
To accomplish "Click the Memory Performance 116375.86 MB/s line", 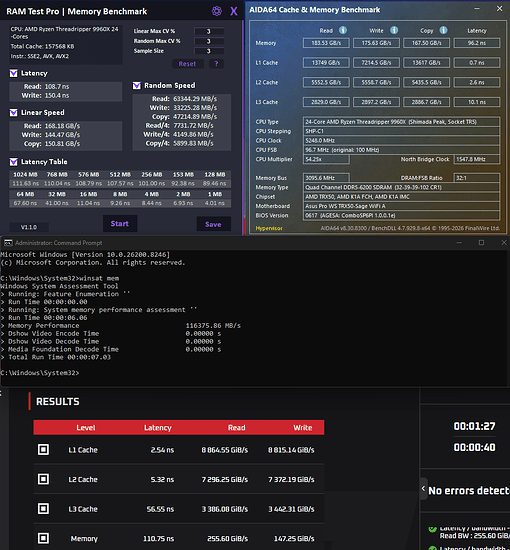I will coord(121,326).
